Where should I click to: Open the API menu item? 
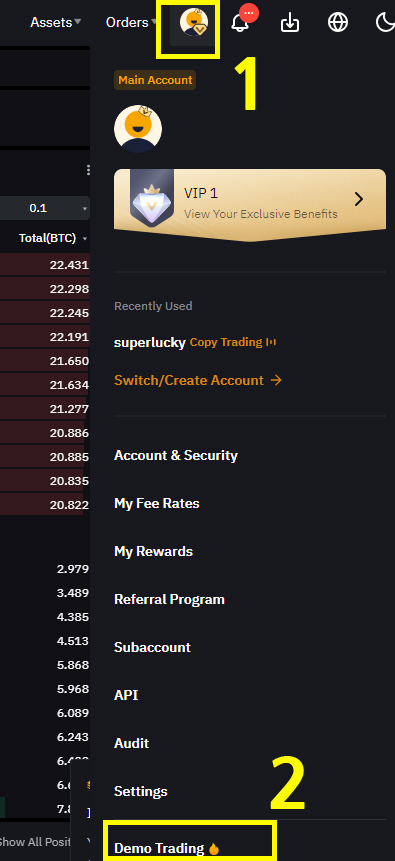(x=126, y=695)
